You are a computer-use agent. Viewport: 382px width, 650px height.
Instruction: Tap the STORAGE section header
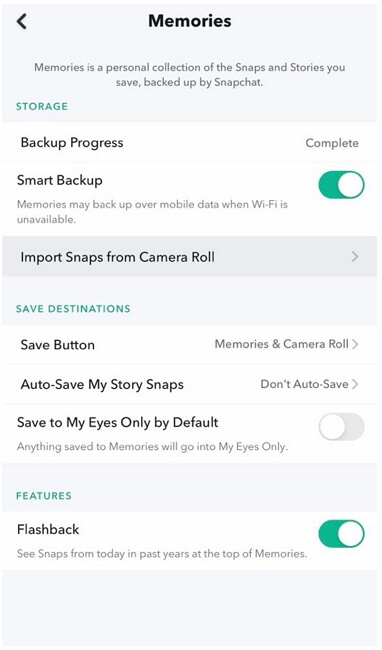42,106
